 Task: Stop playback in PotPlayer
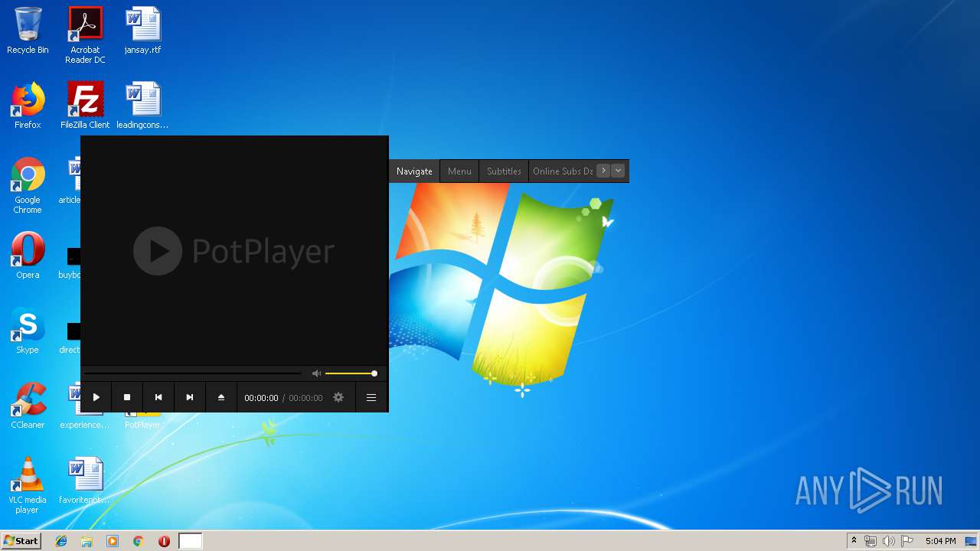pyautogui.click(x=127, y=397)
